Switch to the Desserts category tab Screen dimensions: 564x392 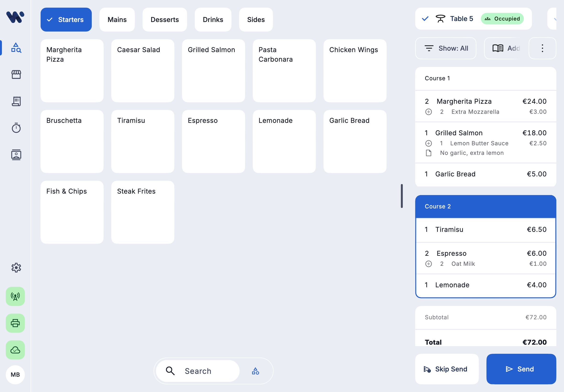pyautogui.click(x=164, y=19)
